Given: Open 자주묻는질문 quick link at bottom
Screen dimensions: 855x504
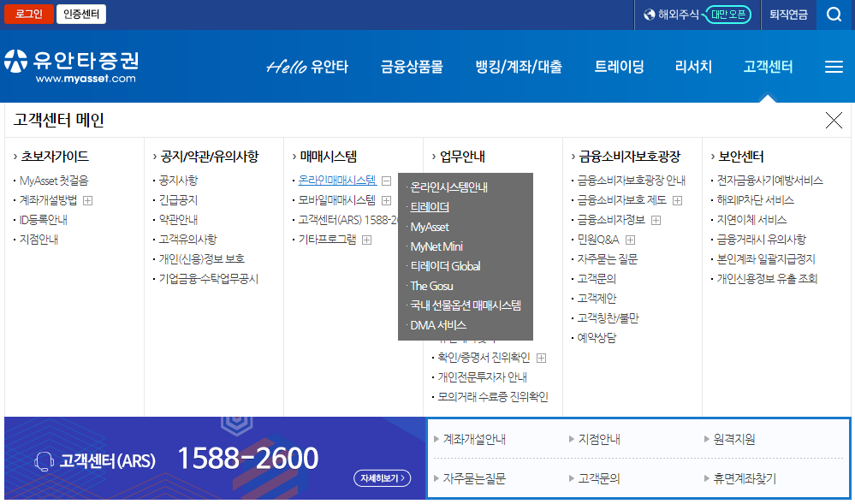Looking at the screenshot, I should click(474, 478).
